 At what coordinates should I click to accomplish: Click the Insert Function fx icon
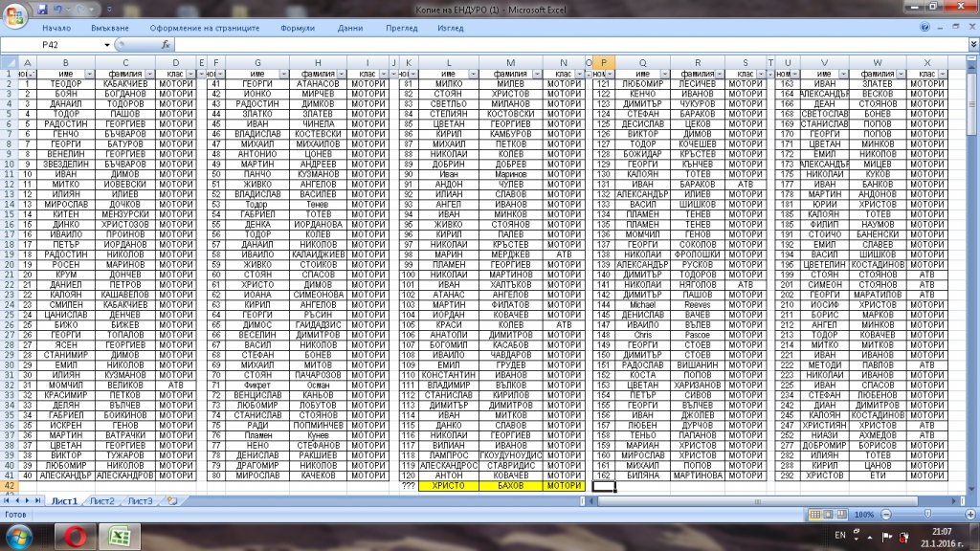[x=166, y=44]
